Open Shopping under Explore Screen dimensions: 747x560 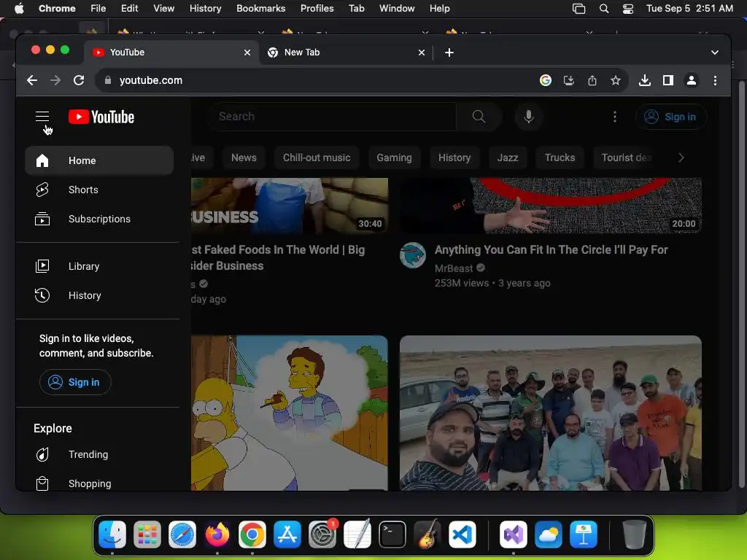(x=99, y=483)
